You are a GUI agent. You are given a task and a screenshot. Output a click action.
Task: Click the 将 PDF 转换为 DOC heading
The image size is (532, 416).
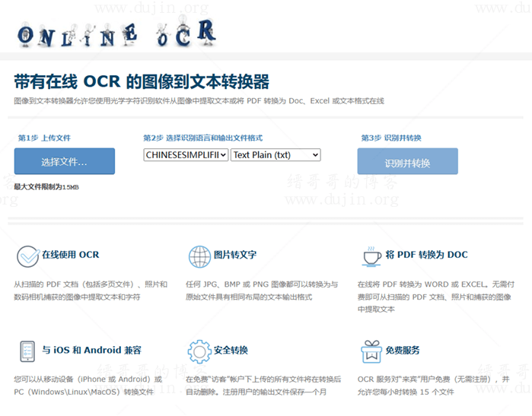coord(426,255)
